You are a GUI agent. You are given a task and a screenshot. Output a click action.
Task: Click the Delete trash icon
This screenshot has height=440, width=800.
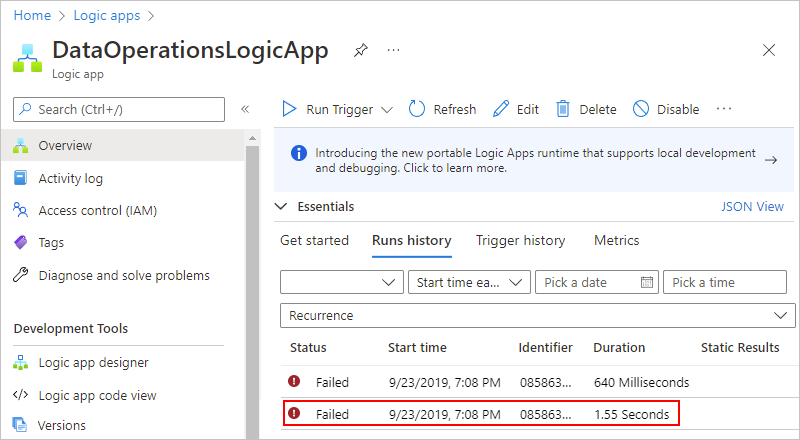coord(563,109)
